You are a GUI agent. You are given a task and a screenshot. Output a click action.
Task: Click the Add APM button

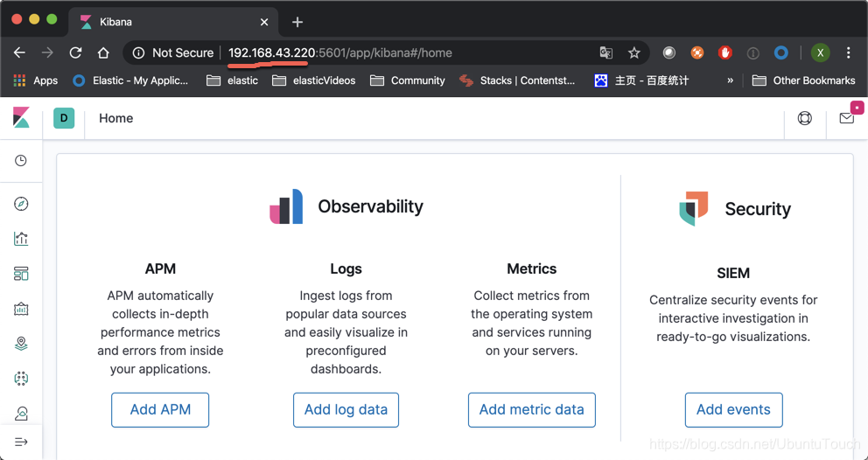pyautogui.click(x=160, y=409)
